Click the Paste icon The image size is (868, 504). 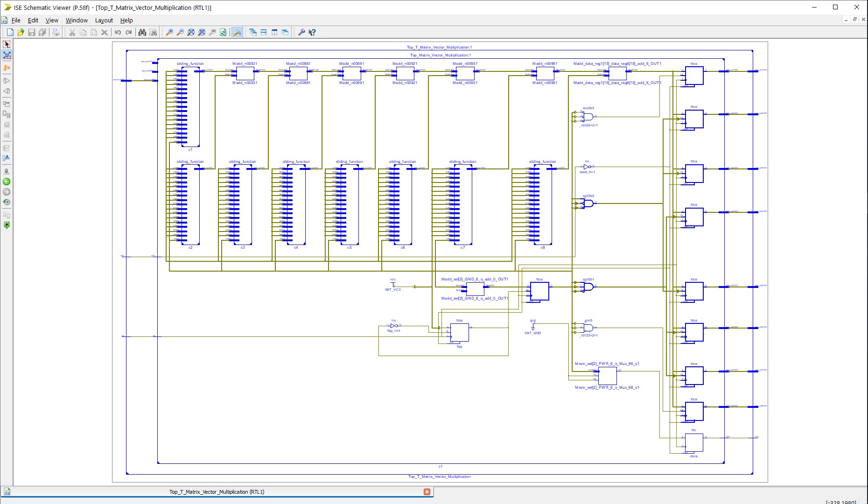93,32
